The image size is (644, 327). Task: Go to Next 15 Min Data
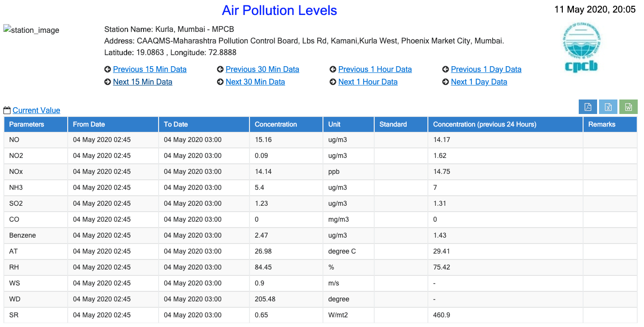[x=143, y=82]
